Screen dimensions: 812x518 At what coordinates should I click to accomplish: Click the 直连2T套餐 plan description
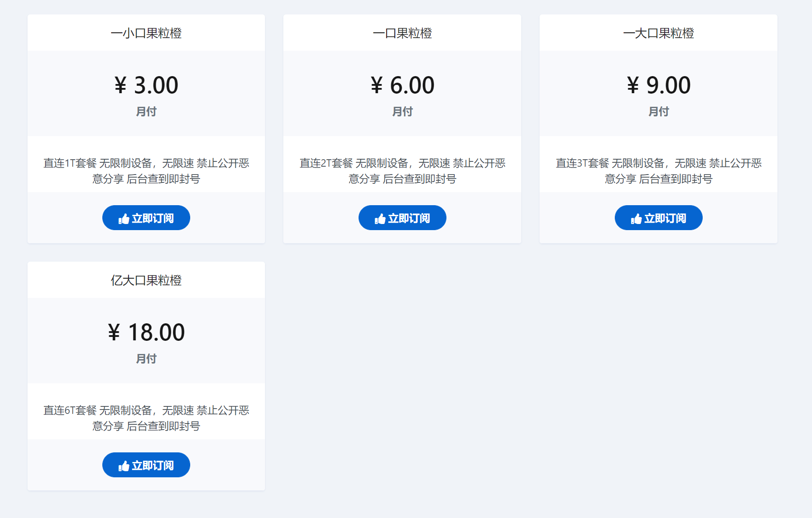coord(402,171)
